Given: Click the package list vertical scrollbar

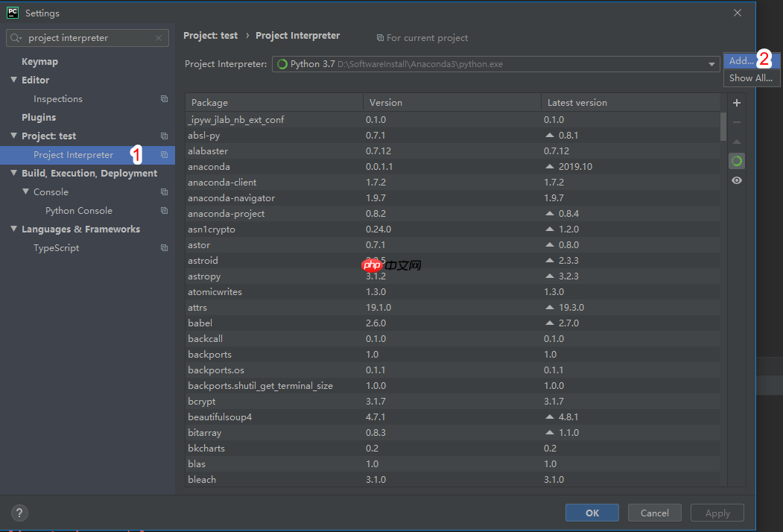Looking at the screenshot, I should click(x=723, y=127).
